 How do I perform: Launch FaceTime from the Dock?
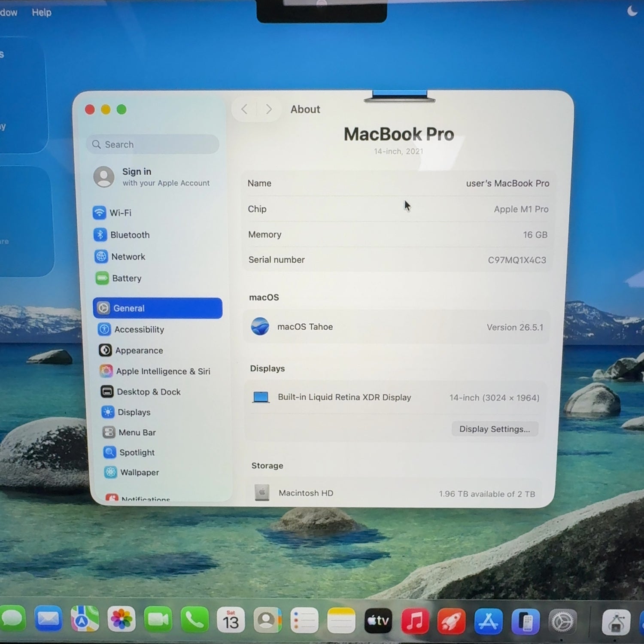click(158, 620)
